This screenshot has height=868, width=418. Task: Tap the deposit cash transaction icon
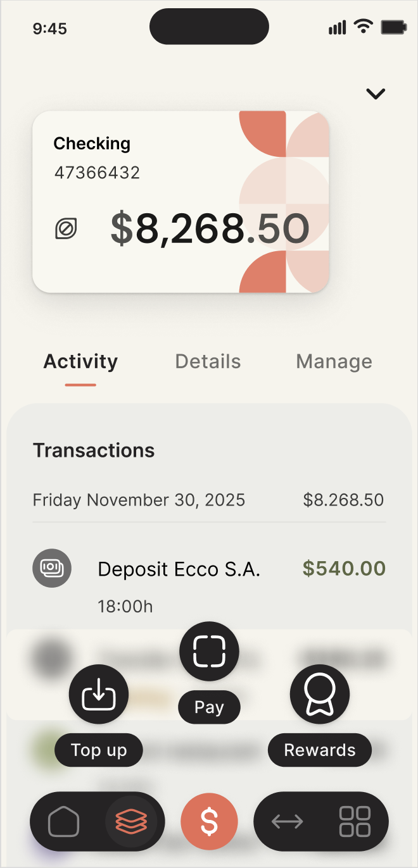(52, 568)
